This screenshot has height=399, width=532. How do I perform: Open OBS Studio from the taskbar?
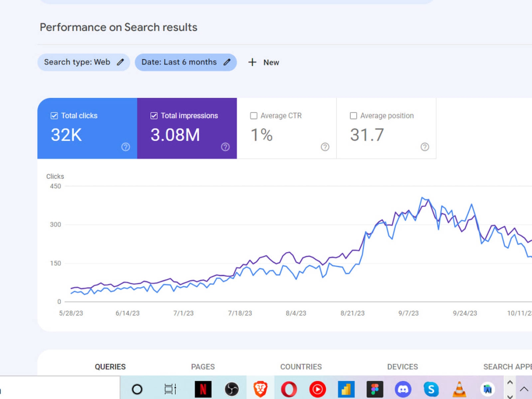click(x=231, y=389)
